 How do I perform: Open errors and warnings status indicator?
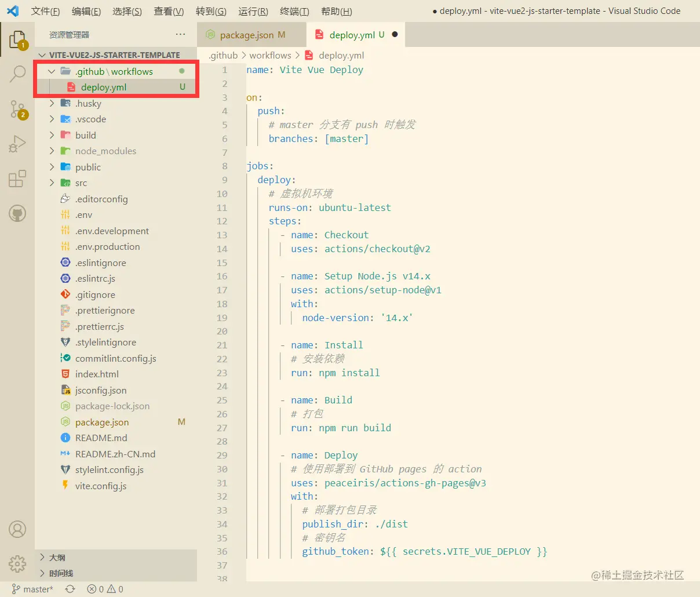tap(105, 589)
